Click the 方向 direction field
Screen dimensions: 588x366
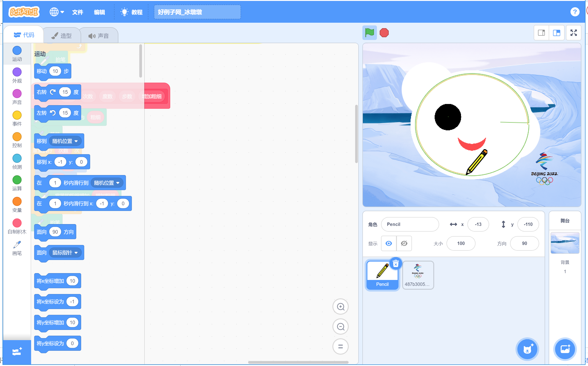524,243
